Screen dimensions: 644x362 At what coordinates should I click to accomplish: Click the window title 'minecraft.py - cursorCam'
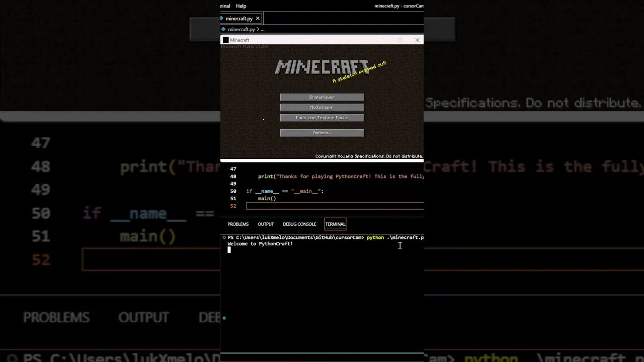pos(399,6)
